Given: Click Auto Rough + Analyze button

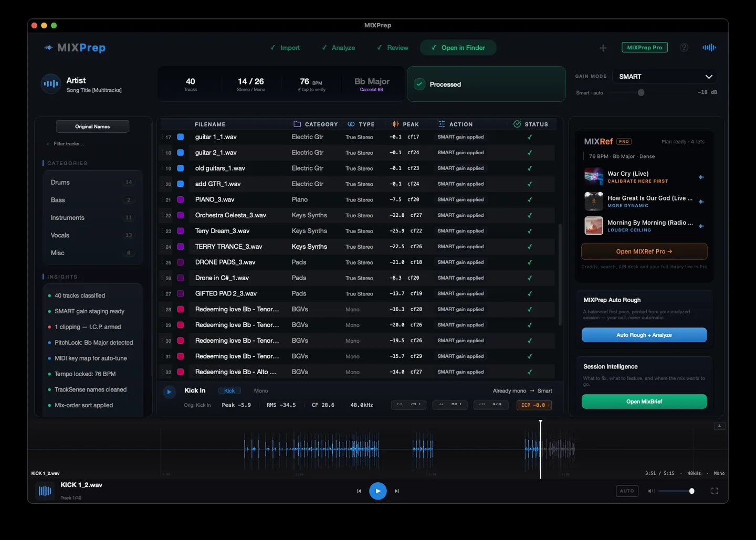Looking at the screenshot, I should point(644,335).
